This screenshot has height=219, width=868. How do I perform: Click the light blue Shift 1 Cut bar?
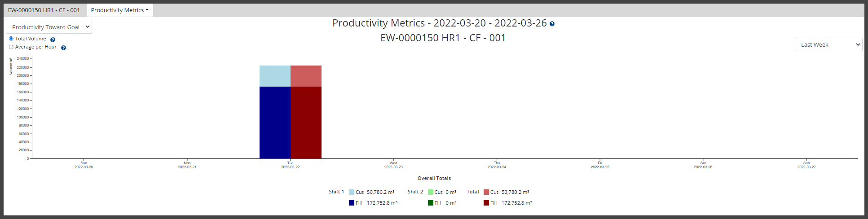(275, 76)
